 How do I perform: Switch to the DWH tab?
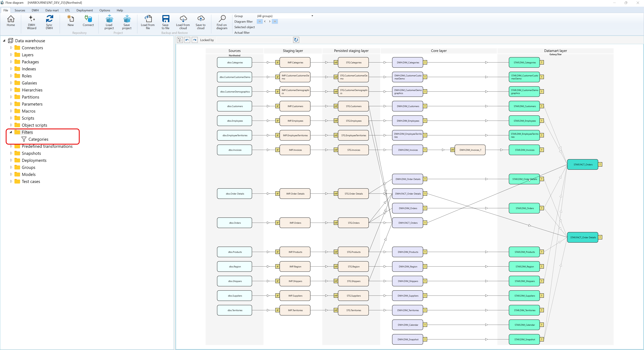(35, 10)
